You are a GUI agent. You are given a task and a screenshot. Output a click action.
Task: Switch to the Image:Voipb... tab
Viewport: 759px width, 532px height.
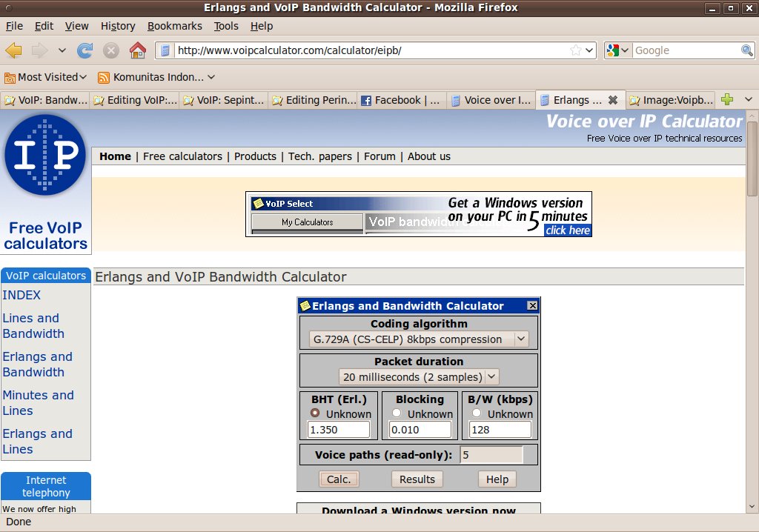click(x=671, y=100)
